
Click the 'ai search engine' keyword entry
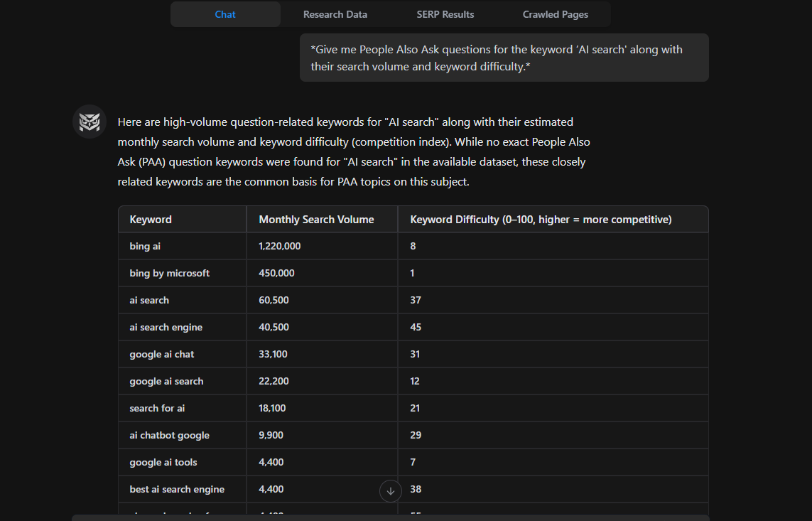click(x=166, y=327)
